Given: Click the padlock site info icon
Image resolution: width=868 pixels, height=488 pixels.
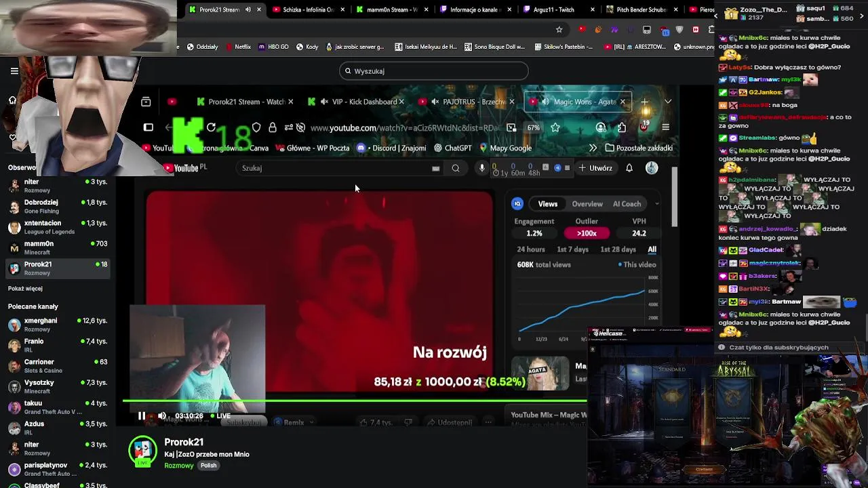Looking at the screenshot, I should 273,127.
